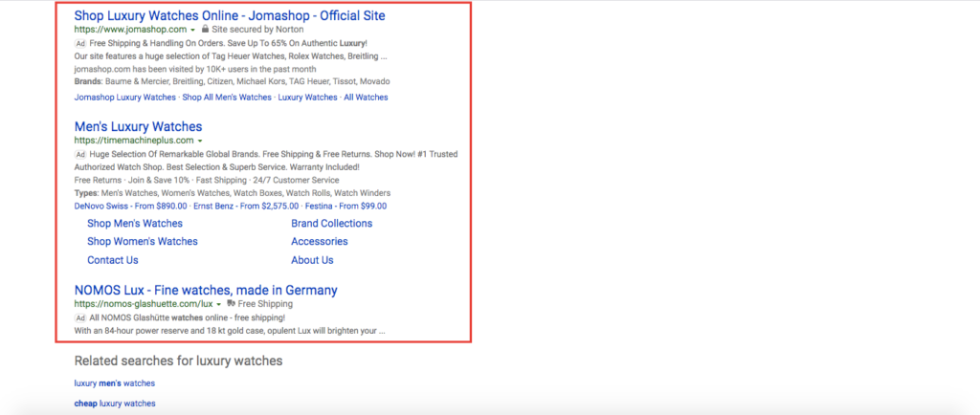This screenshot has width=980, height=415.
Task: Click the Brands list line under Jomashop
Action: (x=232, y=81)
